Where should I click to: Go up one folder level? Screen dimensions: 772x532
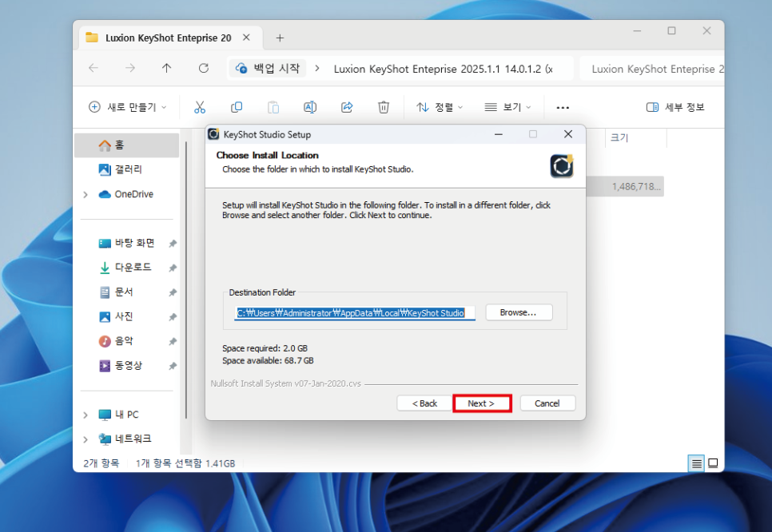point(167,68)
